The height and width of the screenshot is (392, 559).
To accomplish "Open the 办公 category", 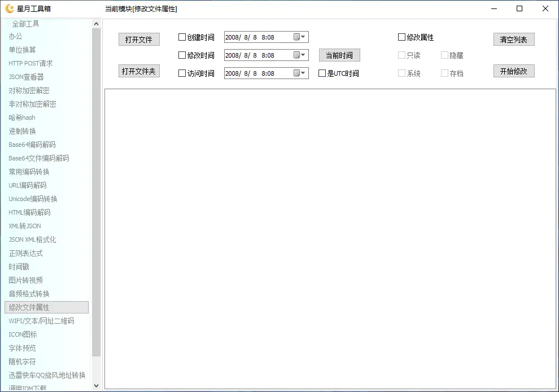I will 15,36.
